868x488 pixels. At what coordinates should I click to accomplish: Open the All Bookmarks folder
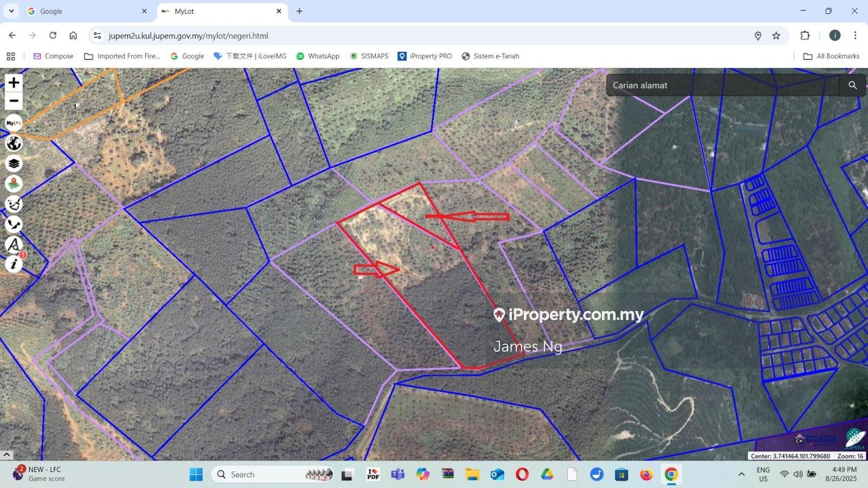(x=831, y=56)
